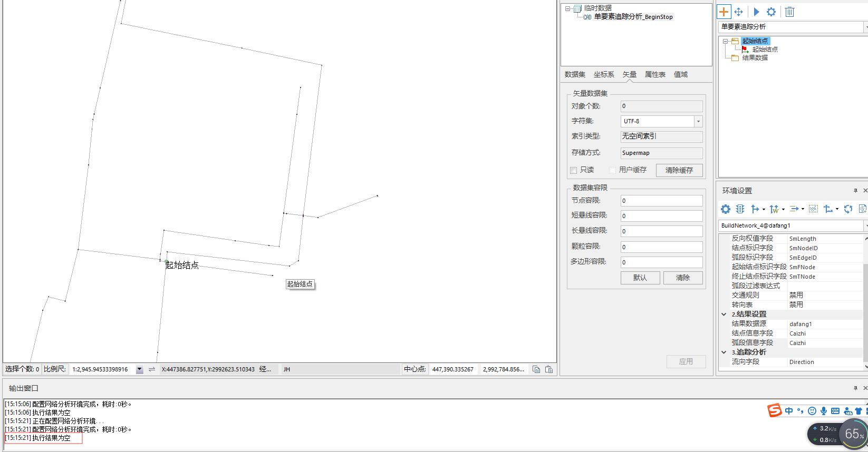This screenshot has height=452, width=868.
Task: Click the 多边形容限 input field
Action: [x=661, y=262]
